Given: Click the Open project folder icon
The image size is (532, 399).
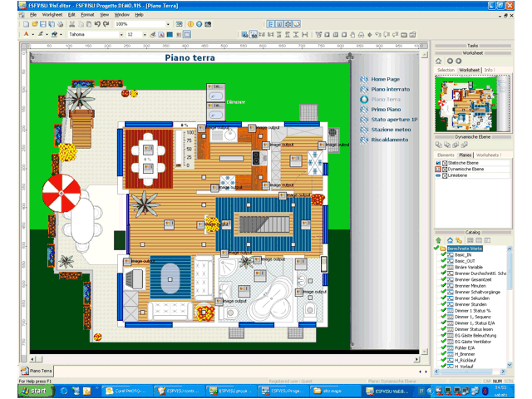Looking at the screenshot, I should click(x=35, y=24).
